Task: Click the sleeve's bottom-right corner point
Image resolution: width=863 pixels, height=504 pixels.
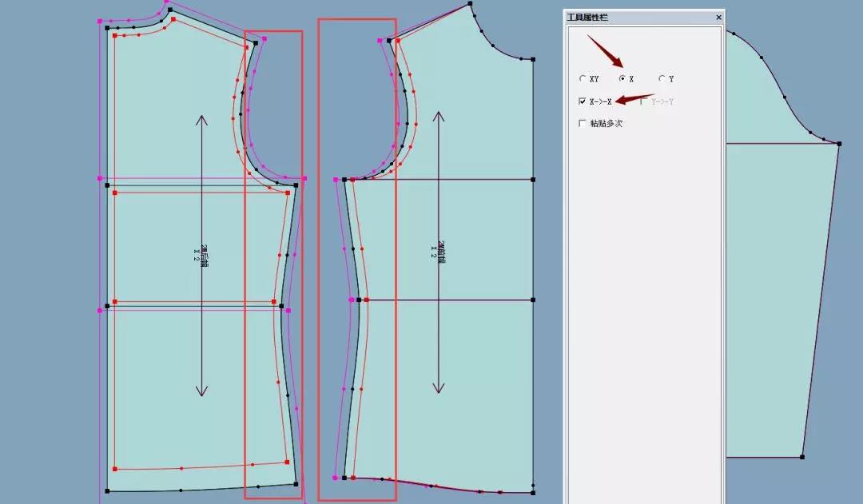Action: pos(801,457)
